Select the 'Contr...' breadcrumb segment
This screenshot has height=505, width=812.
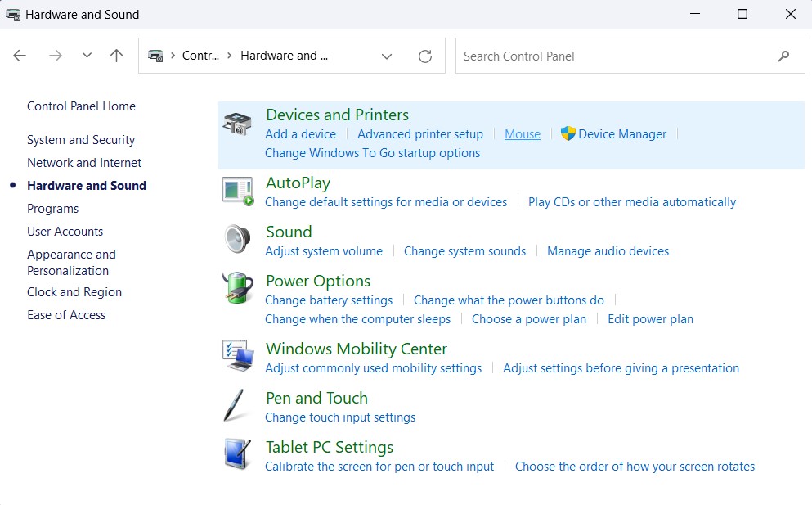click(200, 56)
